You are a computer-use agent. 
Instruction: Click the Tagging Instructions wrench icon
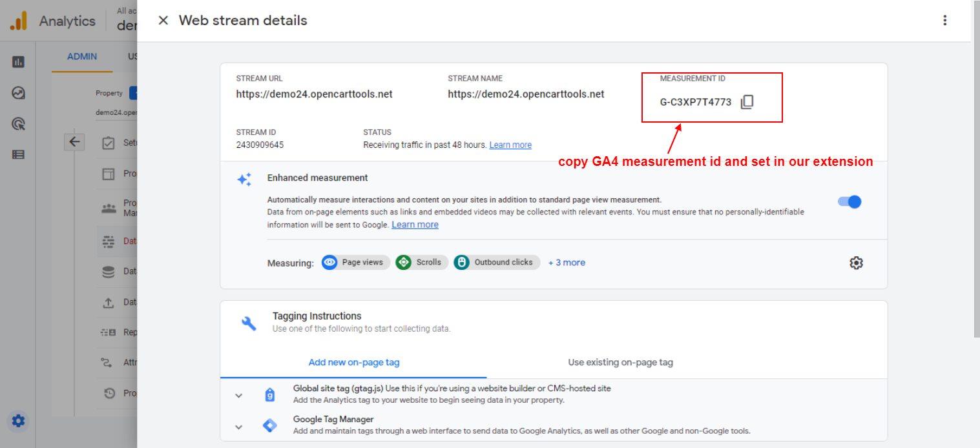249,323
